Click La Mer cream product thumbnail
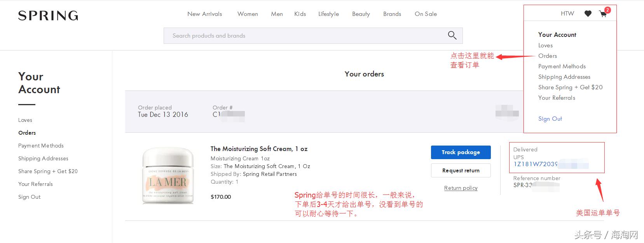Viewport: 644px width, 243px height. pos(168,175)
